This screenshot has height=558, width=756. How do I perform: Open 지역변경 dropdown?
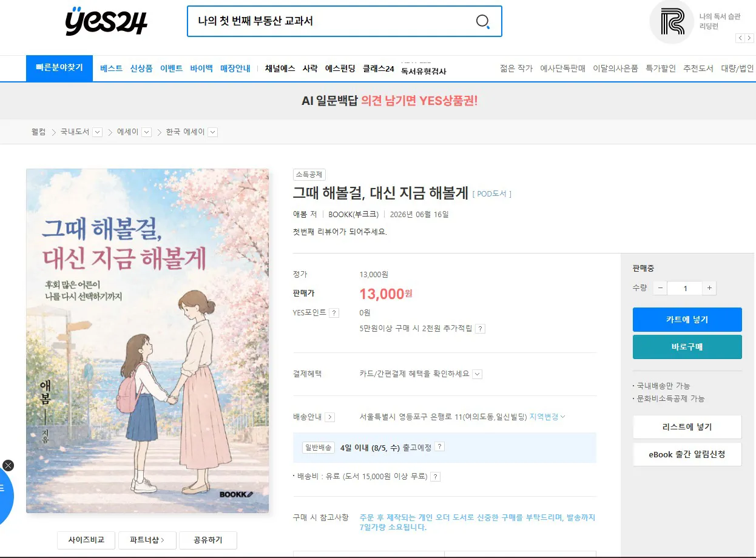click(547, 417)
